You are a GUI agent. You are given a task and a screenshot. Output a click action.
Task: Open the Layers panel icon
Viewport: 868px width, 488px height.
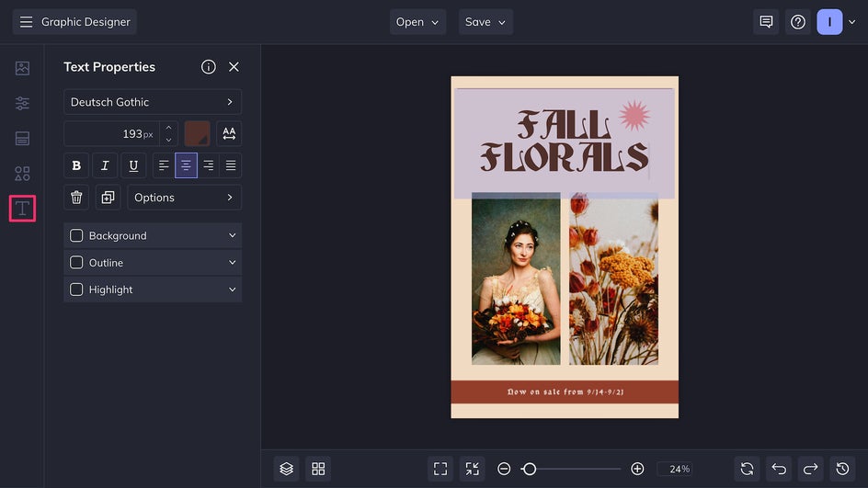pos(286,469)
